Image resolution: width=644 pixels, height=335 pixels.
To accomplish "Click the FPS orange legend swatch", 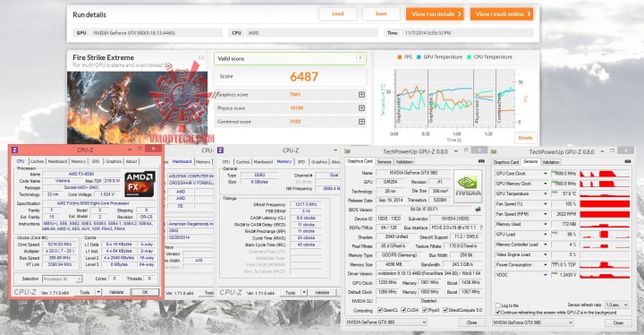I will (399, 56).
